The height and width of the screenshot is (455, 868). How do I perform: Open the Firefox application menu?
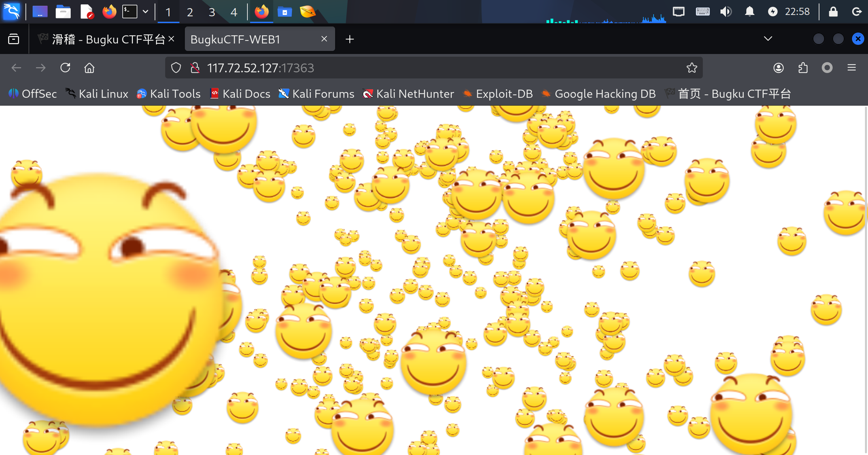point(852,68)
